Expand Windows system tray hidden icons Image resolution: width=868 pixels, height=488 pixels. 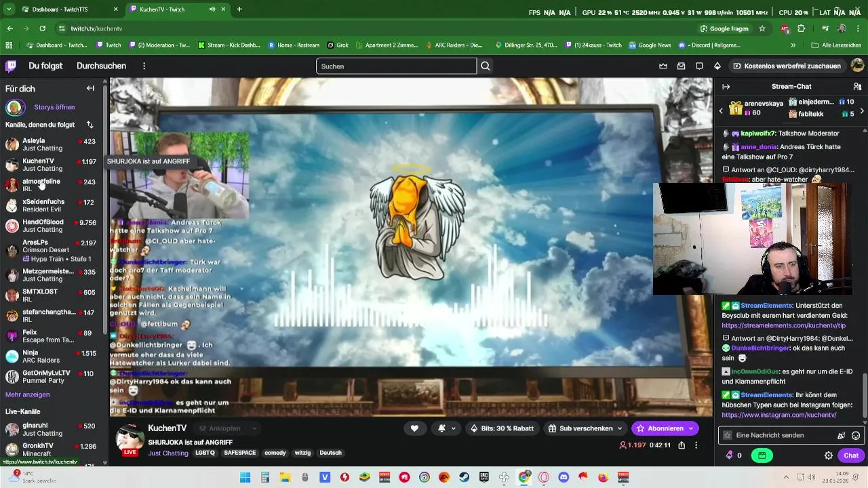(x=786, y=477)
